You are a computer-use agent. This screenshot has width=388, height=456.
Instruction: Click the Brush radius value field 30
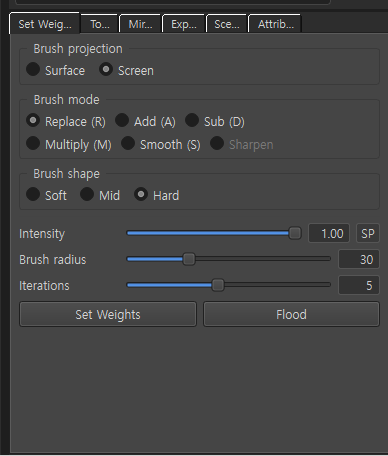(359, 259)
